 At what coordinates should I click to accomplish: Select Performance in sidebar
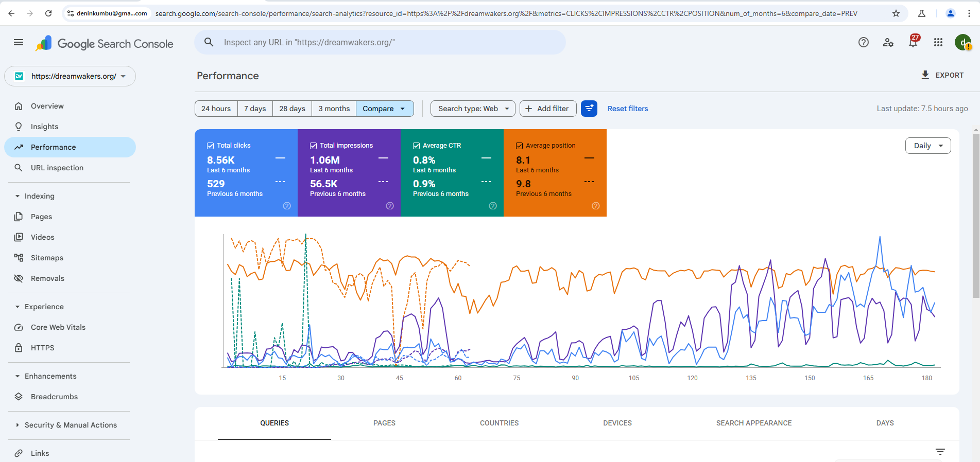tap(70, 147)
